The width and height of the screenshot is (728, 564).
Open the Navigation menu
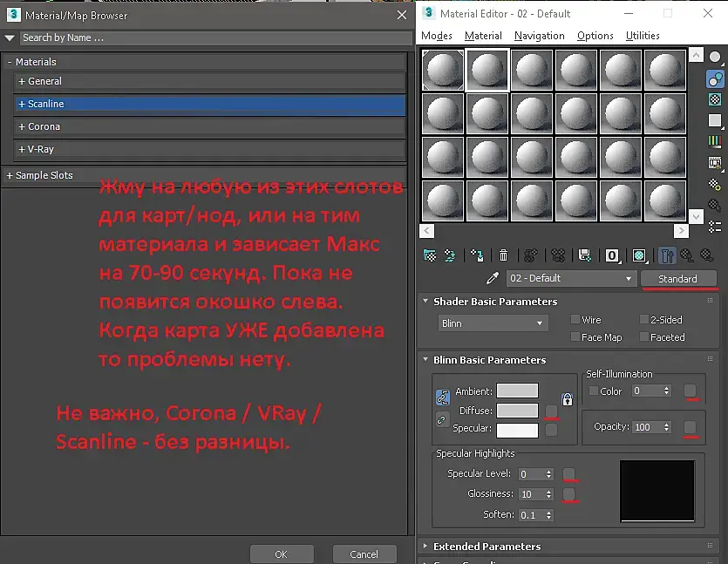540,36
